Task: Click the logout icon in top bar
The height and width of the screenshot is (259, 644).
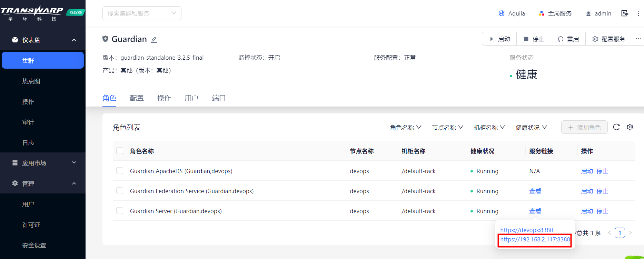Action: (x=625, y=13)
